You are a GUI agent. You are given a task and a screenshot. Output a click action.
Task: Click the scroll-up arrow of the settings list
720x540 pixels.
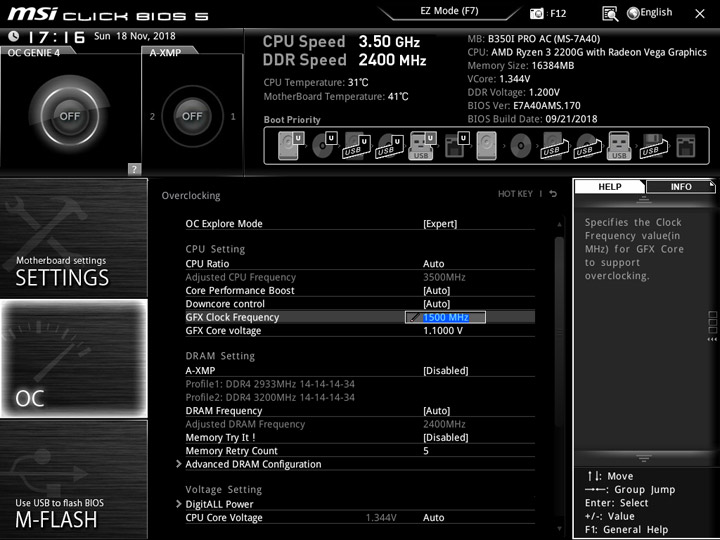coord(559,225)
